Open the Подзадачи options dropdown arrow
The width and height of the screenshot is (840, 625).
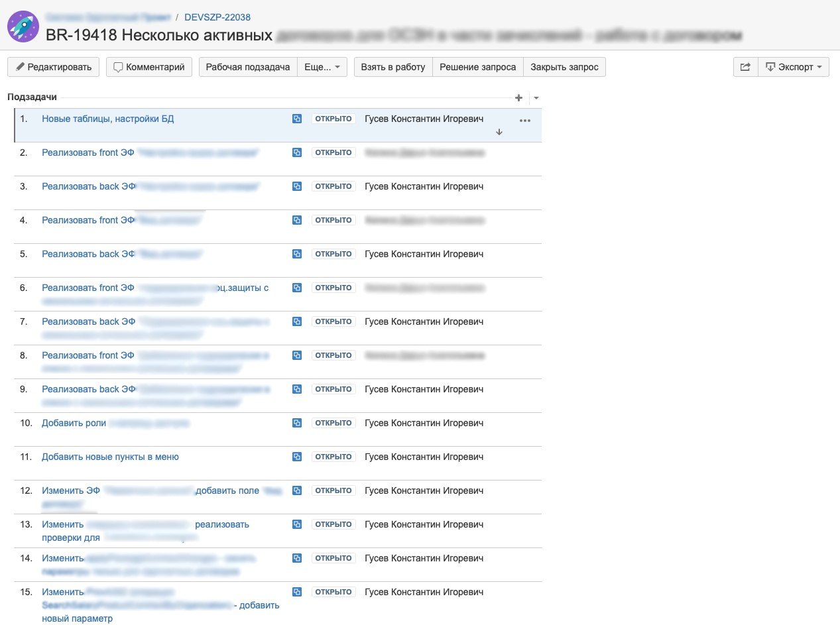pyautogui.click(x=536, y=98)
